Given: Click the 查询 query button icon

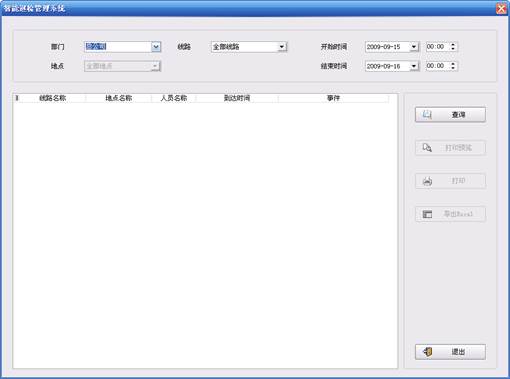Looking at the screenshot, I should pyautogui.click(x=427, y=115).
